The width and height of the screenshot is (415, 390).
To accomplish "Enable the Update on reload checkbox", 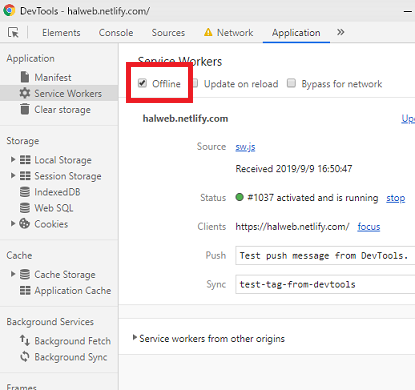I will pyautogui.click(x=195, y=83).
